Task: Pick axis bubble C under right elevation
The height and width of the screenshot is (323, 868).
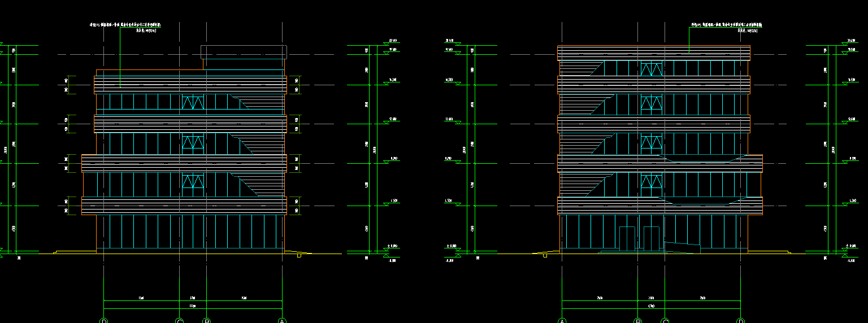Action: (x=665, y=321)
